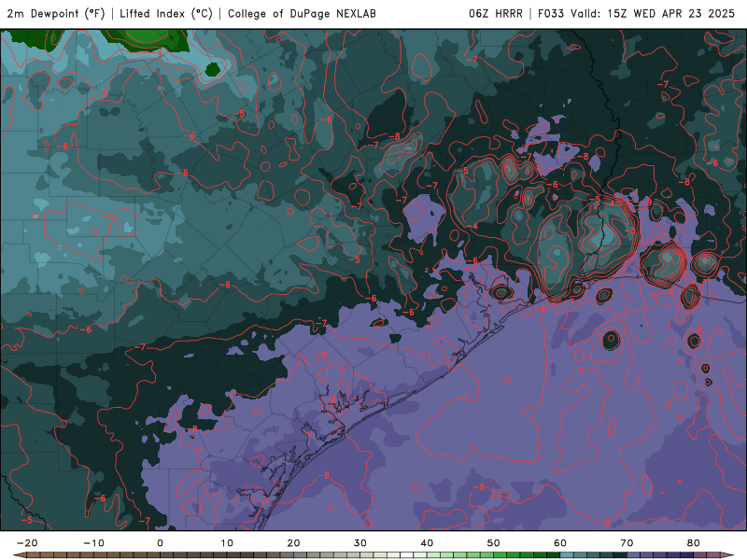The width and height of the screenshot is (747, 560).
Task: Click the "F033" forecast hour text
Action: (551, 13)
